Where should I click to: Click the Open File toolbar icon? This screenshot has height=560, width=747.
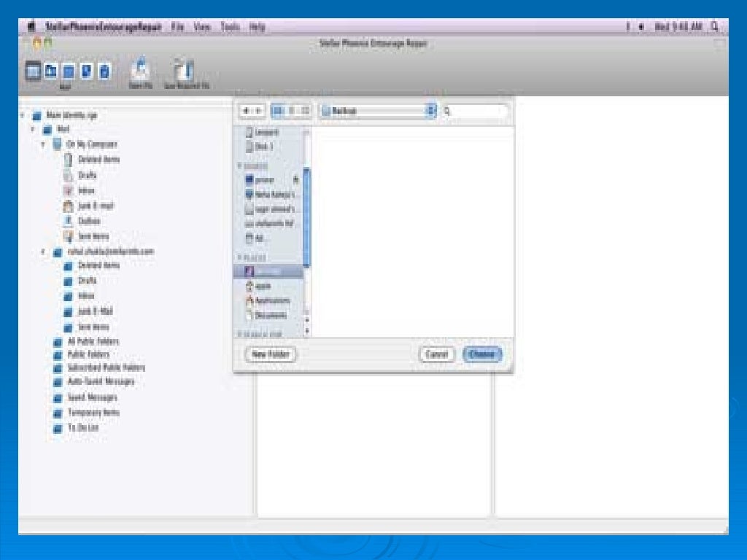tap(141, 72)
